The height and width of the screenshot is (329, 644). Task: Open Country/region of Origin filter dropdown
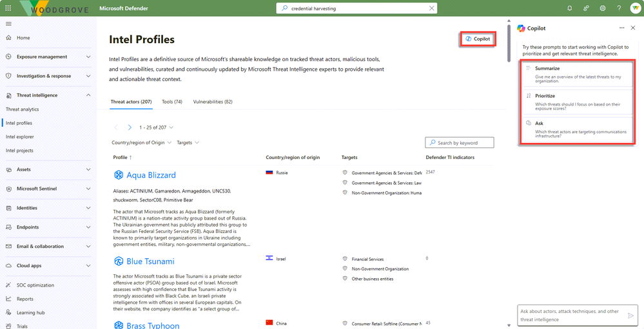(x=141, y=143)
